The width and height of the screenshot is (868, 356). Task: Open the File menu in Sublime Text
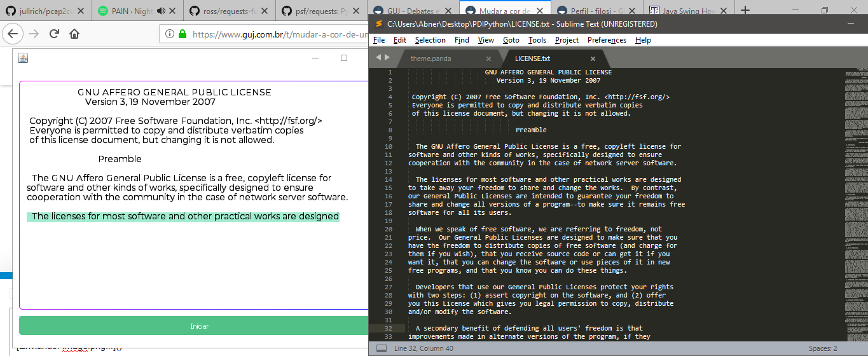click(379, 40)
